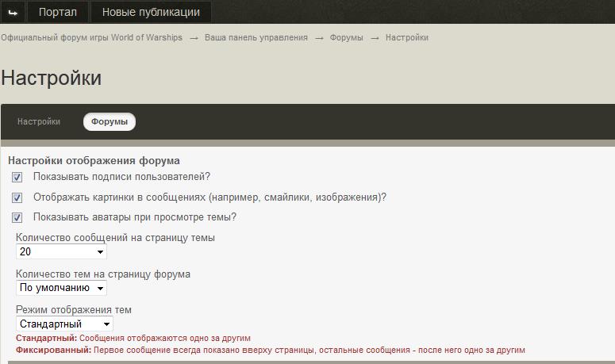
Task: Click the arrow icon in the top navigation bar
Action: [x=13, y=12]
